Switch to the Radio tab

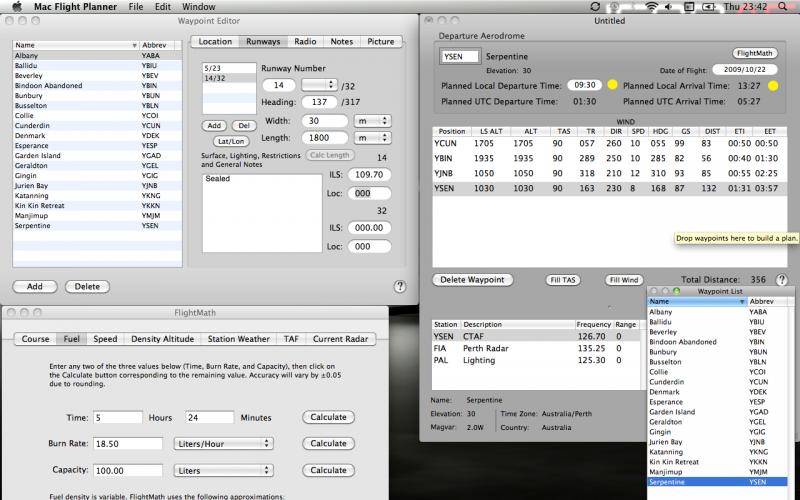coord(305,41)
